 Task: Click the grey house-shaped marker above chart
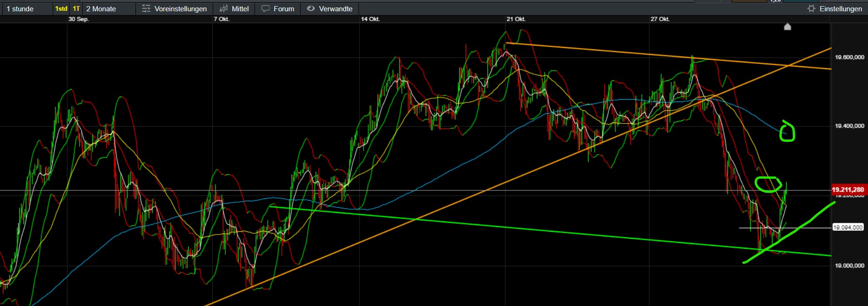(x=788, y=27)
